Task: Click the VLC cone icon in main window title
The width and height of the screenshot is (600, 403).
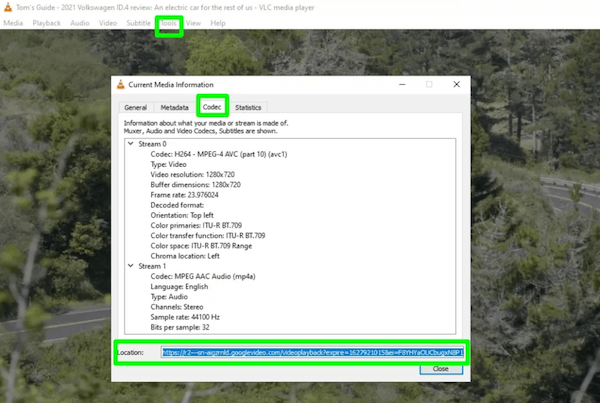Action: [x=8, y=7]
